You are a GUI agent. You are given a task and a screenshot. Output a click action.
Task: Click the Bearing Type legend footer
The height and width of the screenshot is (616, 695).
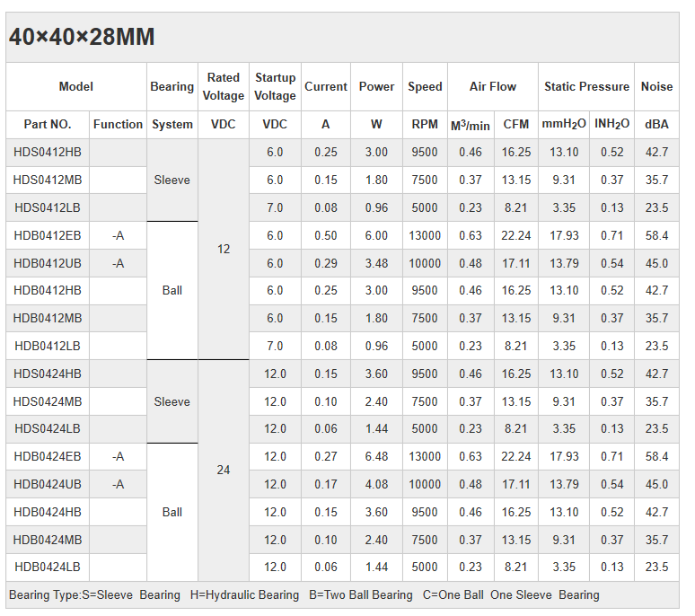coord(304,594)
